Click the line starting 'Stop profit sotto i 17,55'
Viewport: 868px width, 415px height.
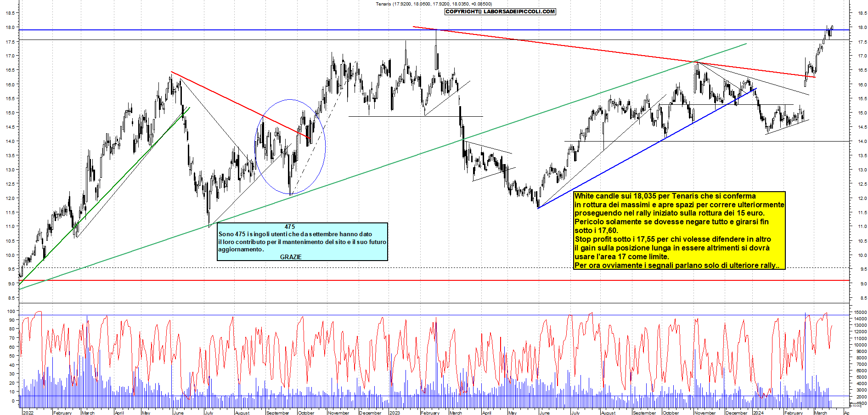[x=673, y=239]
